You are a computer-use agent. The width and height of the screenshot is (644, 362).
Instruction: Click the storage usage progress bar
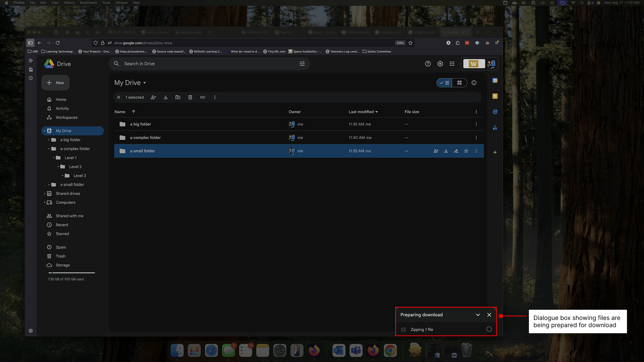click(x=72, y=272)
